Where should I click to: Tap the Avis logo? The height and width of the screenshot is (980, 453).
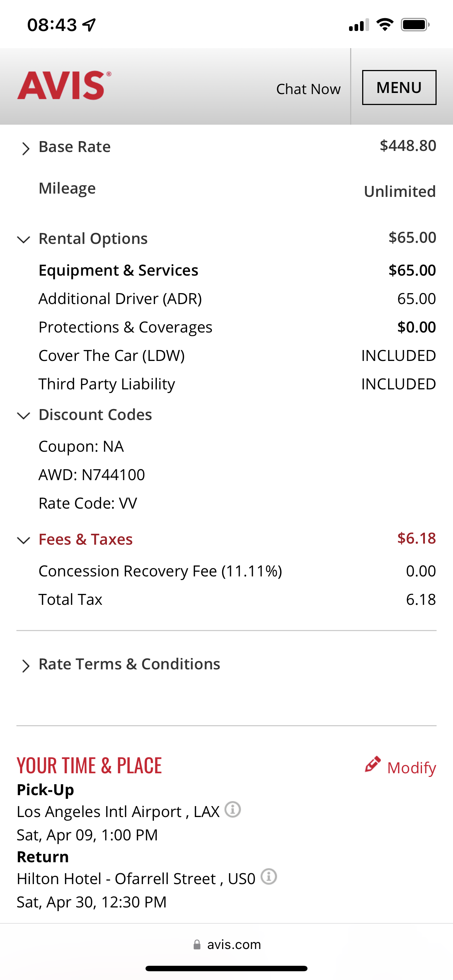64,86
